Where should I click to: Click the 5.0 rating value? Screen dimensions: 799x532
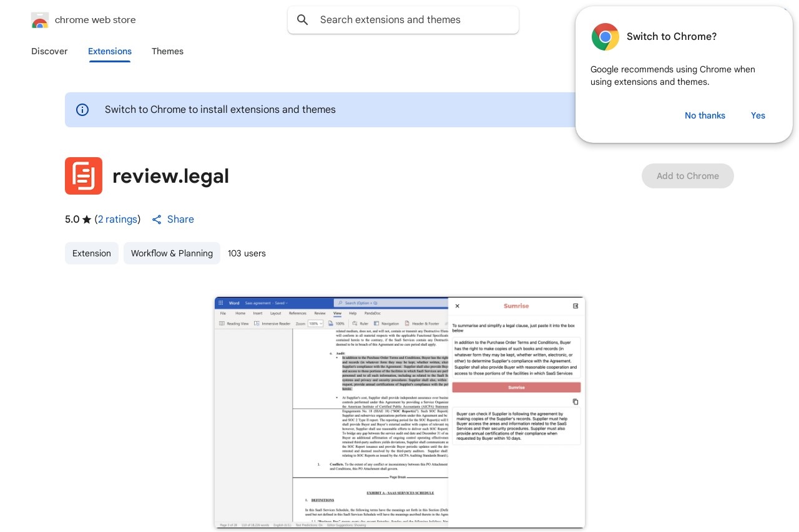coord(72,220)
